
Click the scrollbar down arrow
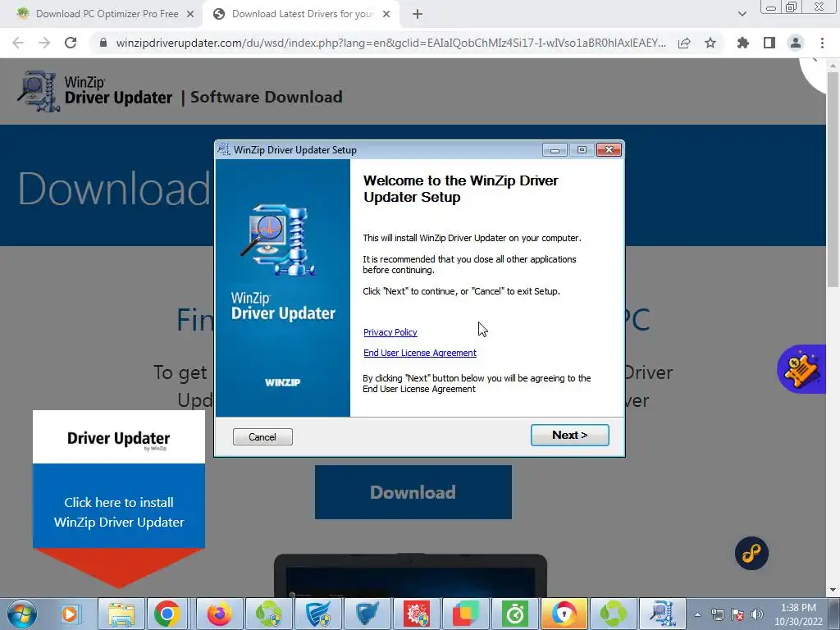tap(832, 590)
